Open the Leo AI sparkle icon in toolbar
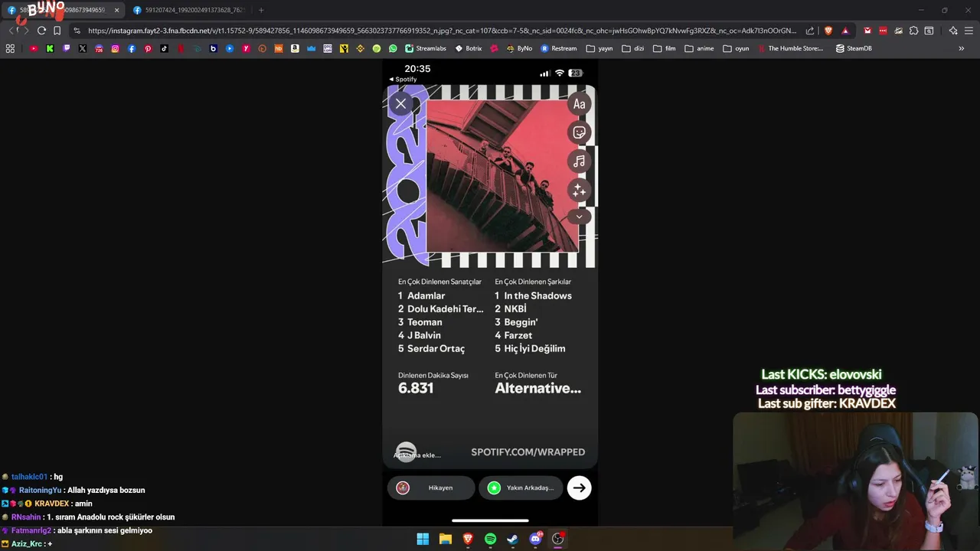Viewport: 980px width, 551px height. coord(953,31)
